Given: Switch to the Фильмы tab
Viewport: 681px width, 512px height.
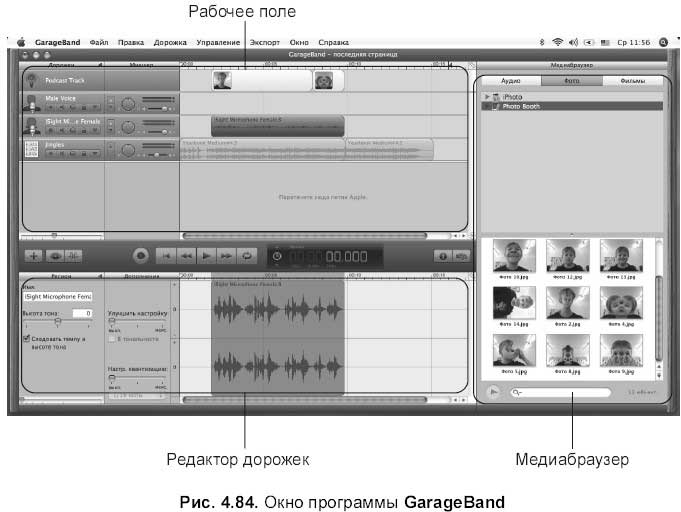Looking at the screenshot, I should pyautogui.click(x=632, y=81).
